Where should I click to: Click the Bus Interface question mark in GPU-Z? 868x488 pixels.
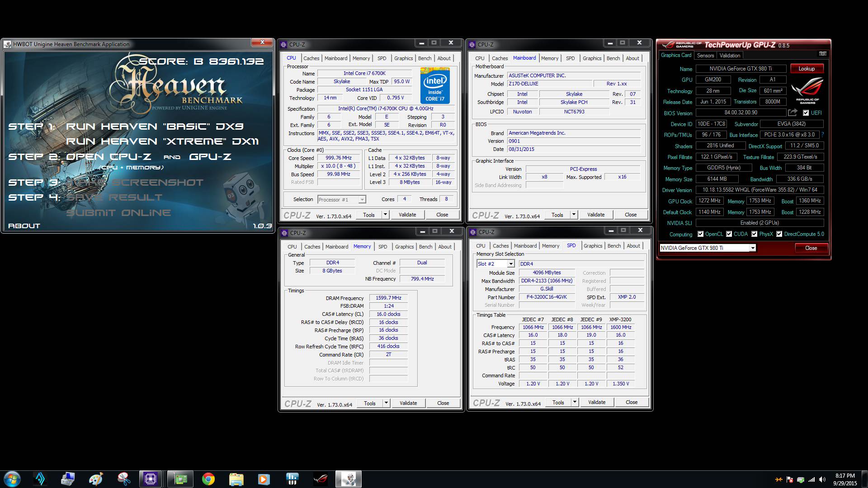click(x=822, y=135)
